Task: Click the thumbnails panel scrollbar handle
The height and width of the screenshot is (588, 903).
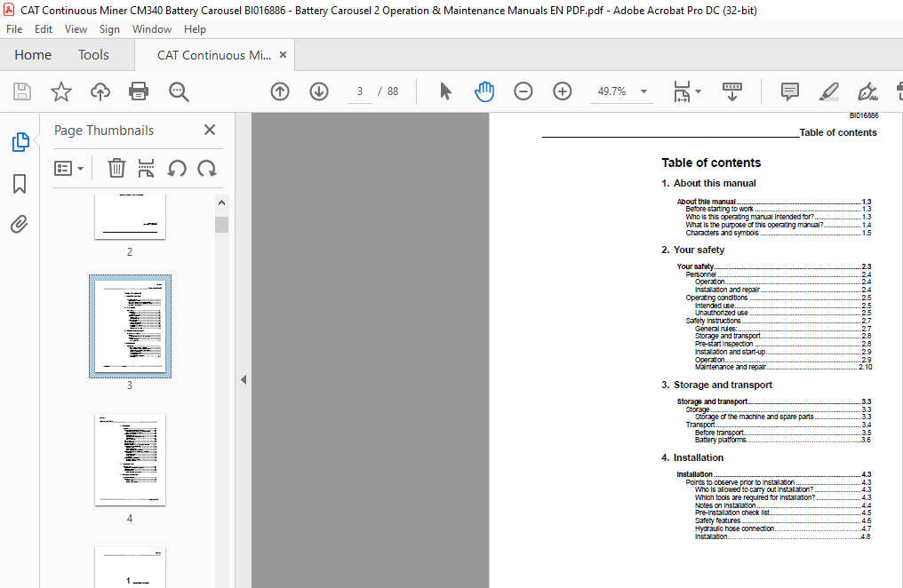Action: point(221,225)
